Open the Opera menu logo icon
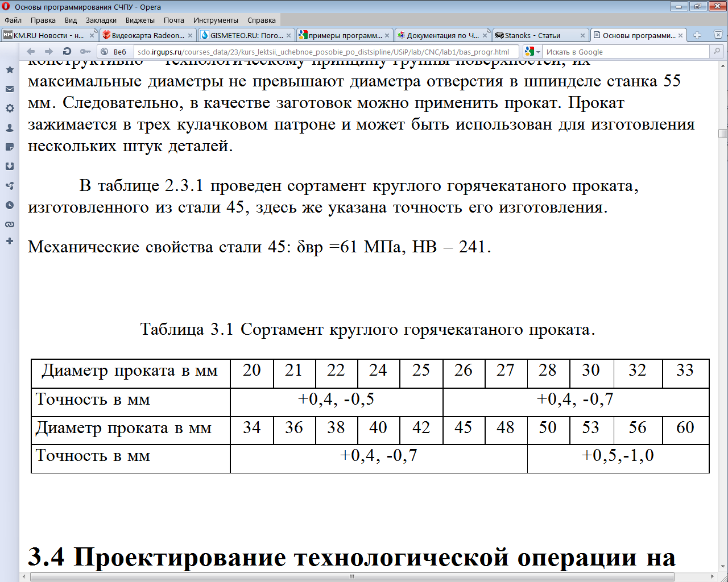 coord(6,7)
